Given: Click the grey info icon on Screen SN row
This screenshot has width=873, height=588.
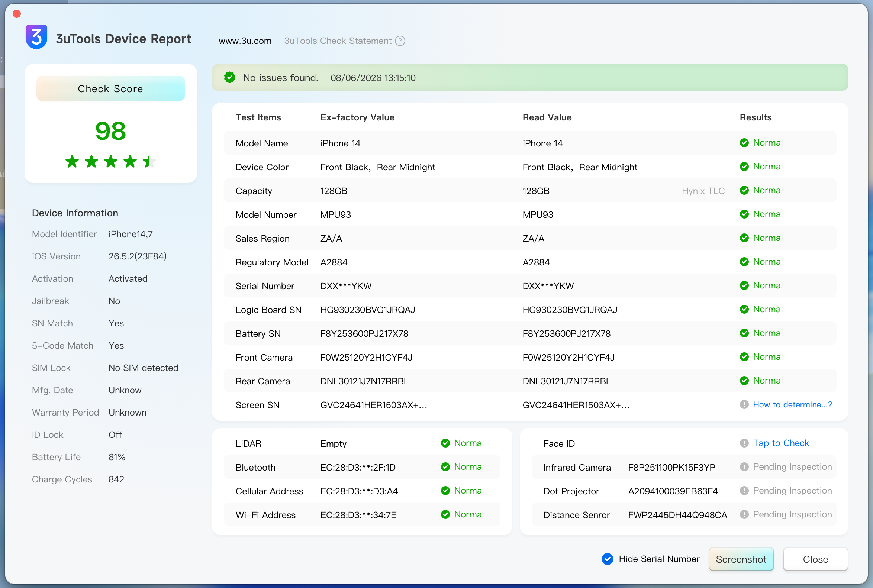Looking at the screenshot, I should (744, 405).
